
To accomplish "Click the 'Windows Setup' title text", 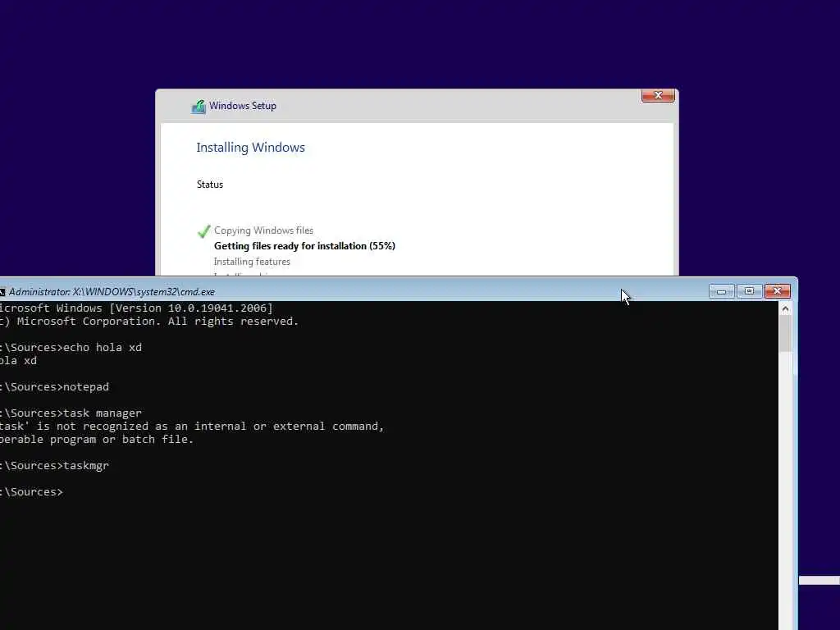I will (243, 106).
